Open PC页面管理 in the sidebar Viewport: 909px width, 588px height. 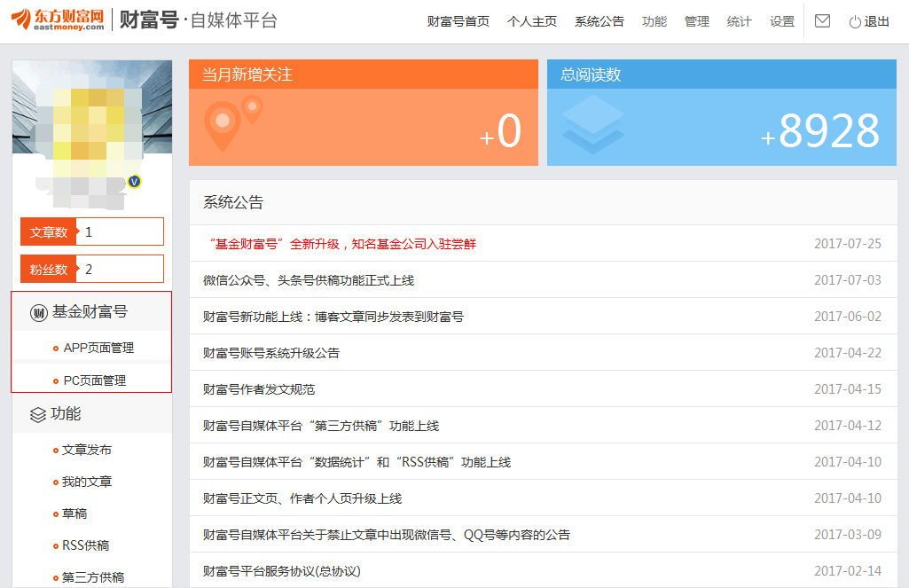pyautogui.click(x=95, y=380)
